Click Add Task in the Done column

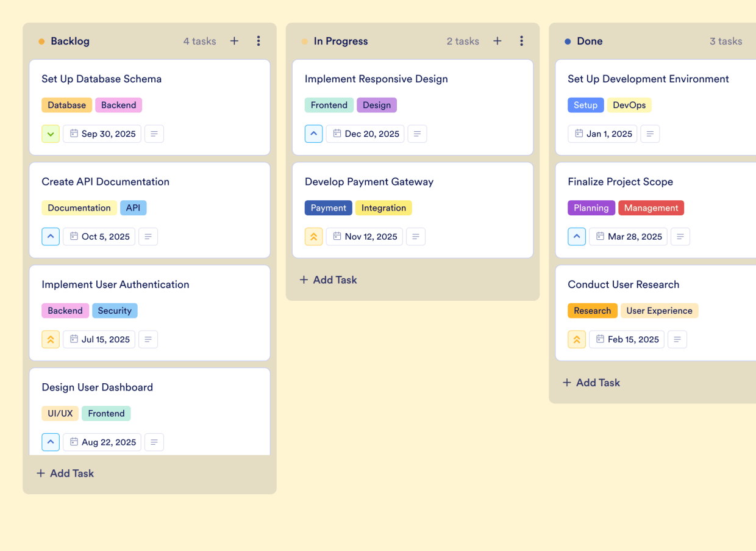tap(591, 383)
